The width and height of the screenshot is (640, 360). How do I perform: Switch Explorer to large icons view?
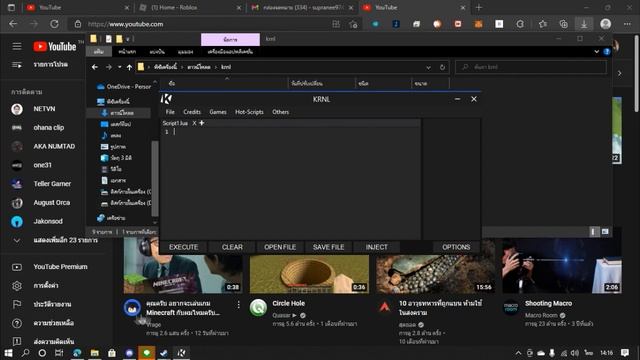605,231
